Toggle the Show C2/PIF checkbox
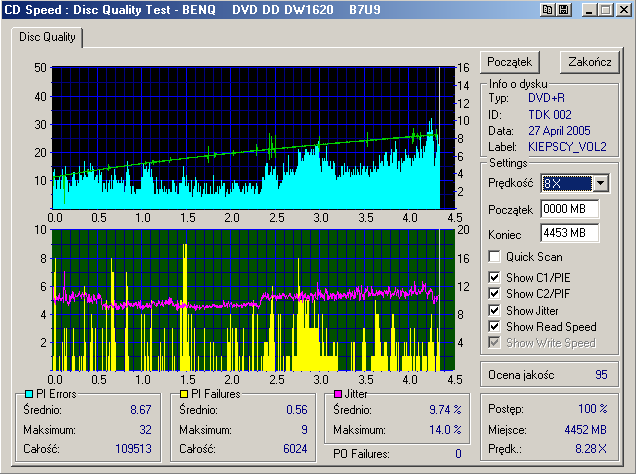This screenshot has width=636, height=474. pos(494,293)
